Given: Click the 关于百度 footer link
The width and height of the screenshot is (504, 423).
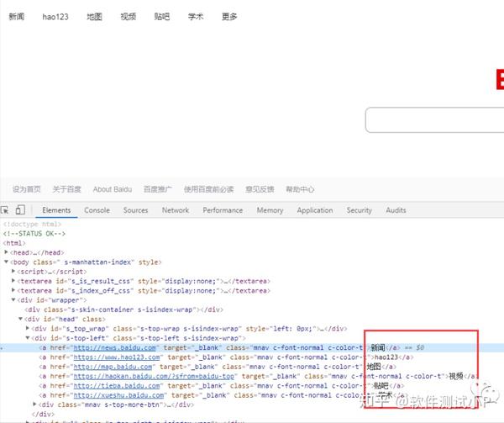Looking at the screenshot, I should 66,189.
